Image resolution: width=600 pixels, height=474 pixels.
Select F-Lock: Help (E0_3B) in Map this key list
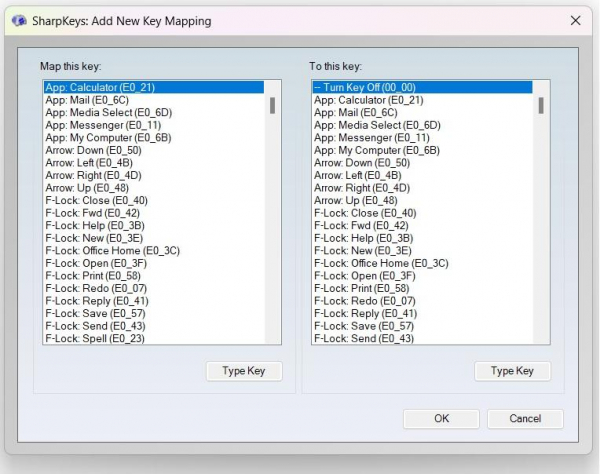click(154, 225)
